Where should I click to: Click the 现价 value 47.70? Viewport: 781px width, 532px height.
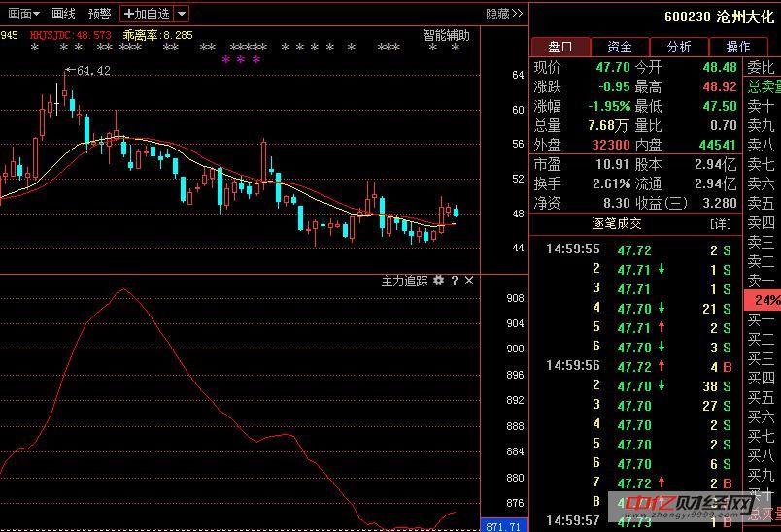(613, 67)
